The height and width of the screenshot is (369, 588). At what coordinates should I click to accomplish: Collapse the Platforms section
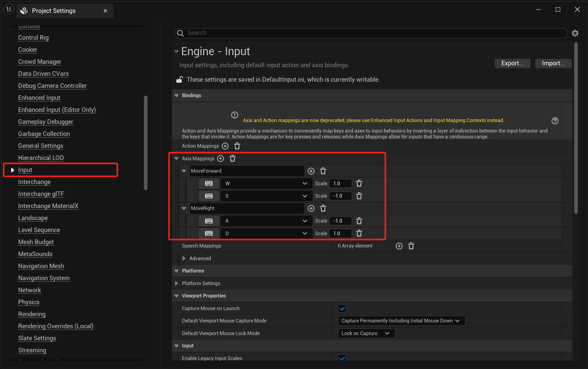point(176,271)
